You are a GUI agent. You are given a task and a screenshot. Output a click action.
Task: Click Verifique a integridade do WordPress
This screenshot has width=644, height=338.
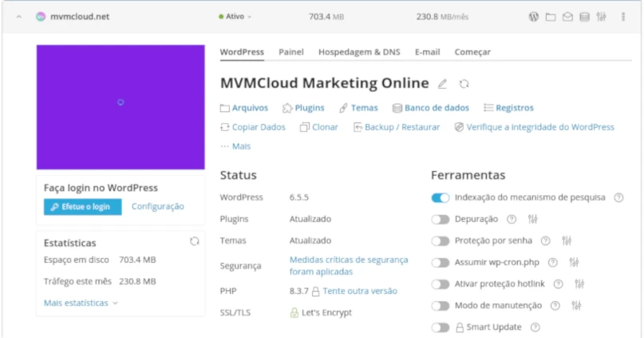[x=535, y=128]
